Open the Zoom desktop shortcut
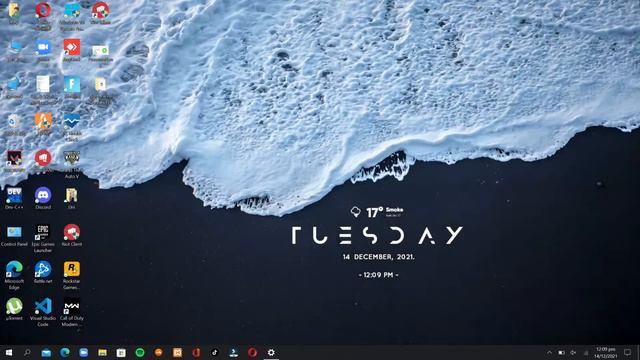Viewport: 640px width, 360px height. point(43,51)
